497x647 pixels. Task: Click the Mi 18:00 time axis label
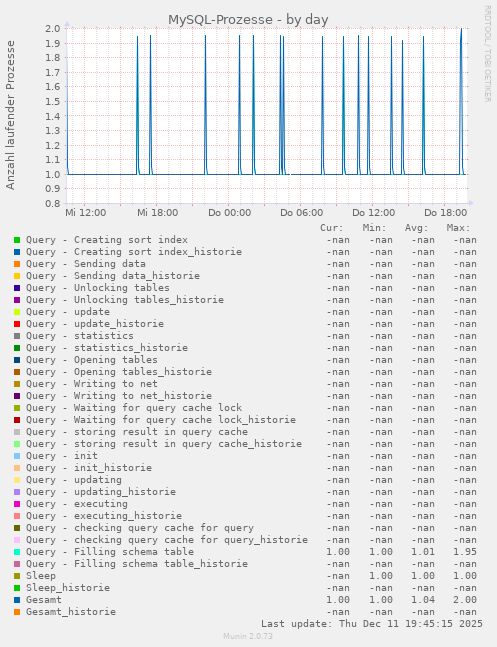pos(158,213)
